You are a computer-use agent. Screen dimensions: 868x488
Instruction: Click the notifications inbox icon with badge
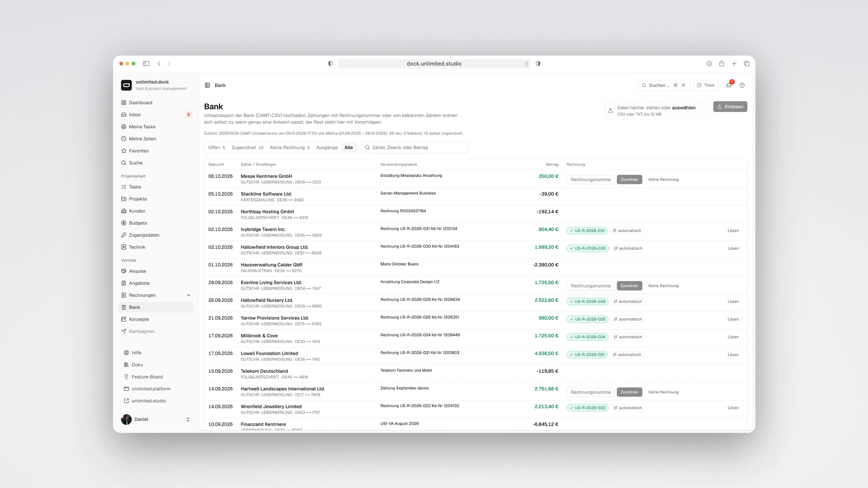[x=729, y=85]
